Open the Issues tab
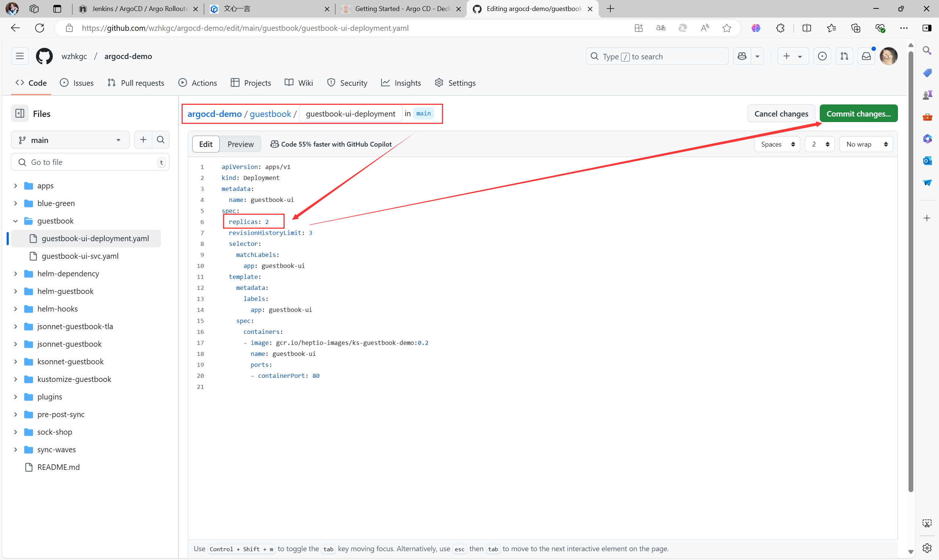The image size is (939, 560). [x=77, y=82]
